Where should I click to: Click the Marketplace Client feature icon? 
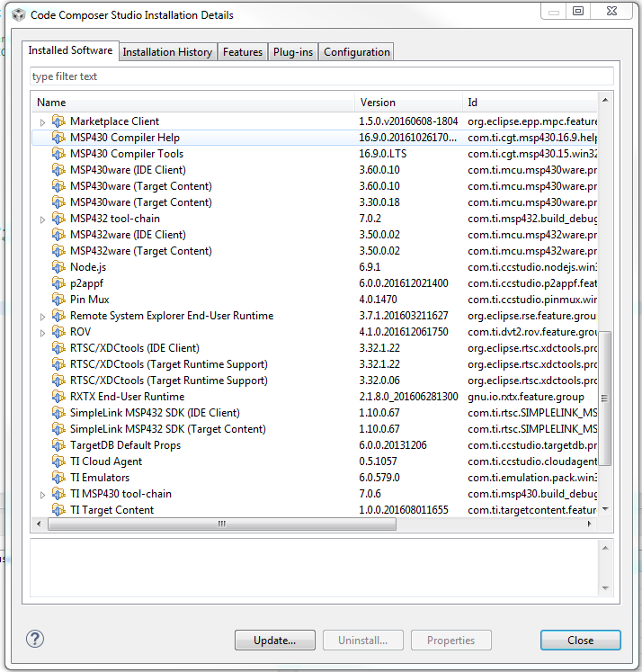(x=58, y=121)
